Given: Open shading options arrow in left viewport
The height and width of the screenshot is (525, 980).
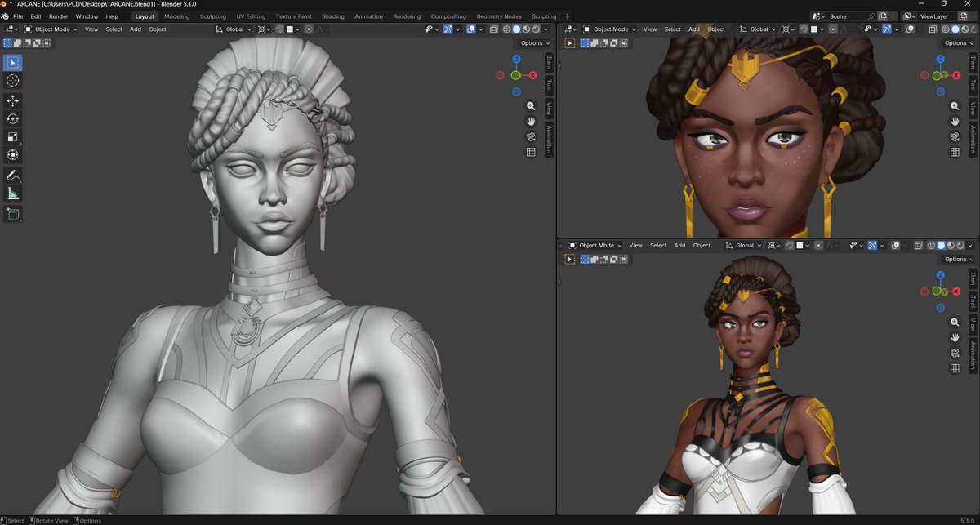Looking at the screenshot, I should click(x=546, y=29).
